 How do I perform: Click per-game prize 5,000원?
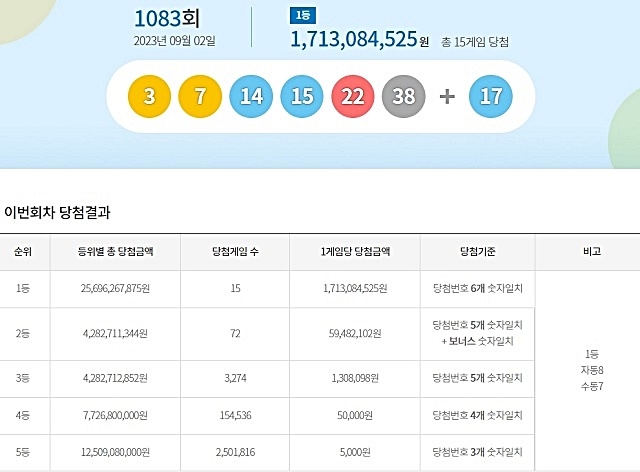pyautogui.click(x=355, y=452)
